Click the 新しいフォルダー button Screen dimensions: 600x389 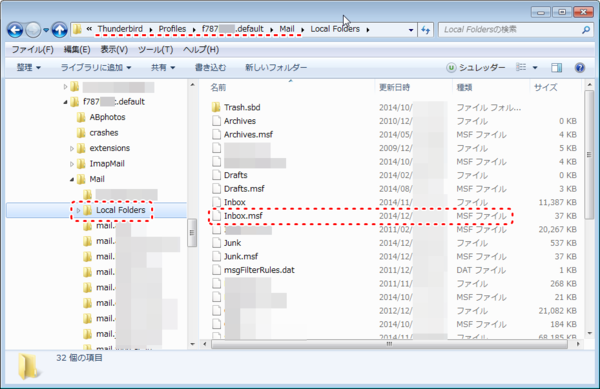(276, 68)
